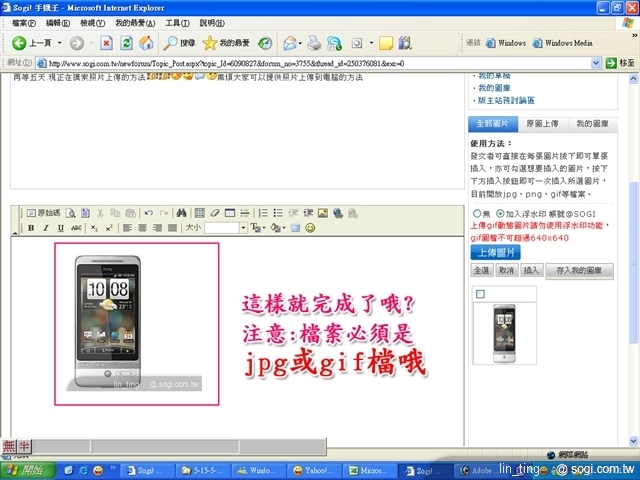Click the remove format eraser icon
640x480 pixels.
pos(215,213)
